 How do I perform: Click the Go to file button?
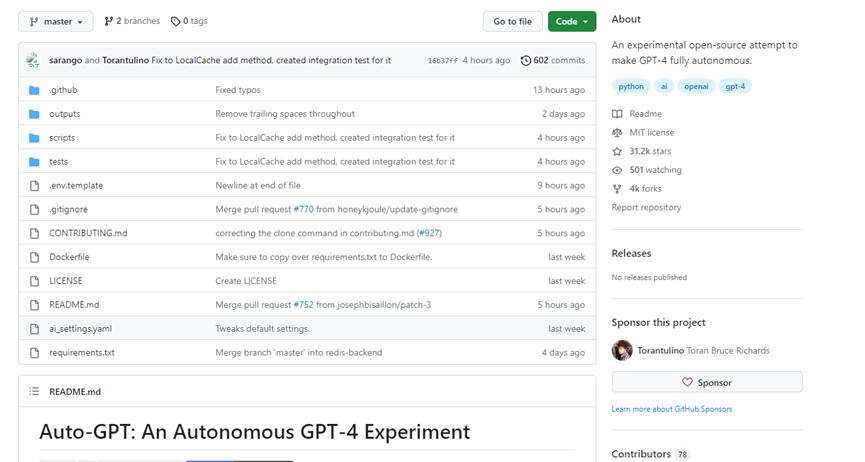[x=512, y=22]
